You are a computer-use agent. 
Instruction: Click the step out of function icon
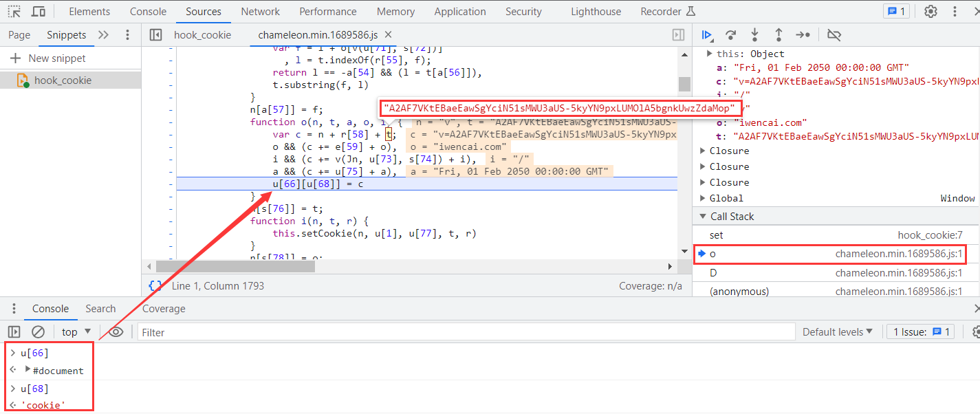[x=778, y=35]
